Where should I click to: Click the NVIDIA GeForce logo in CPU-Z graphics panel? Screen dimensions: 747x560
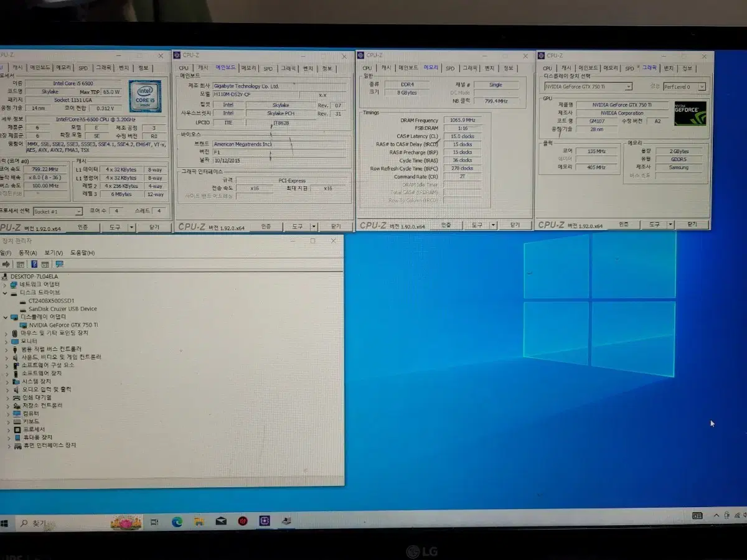click(689, 114)
